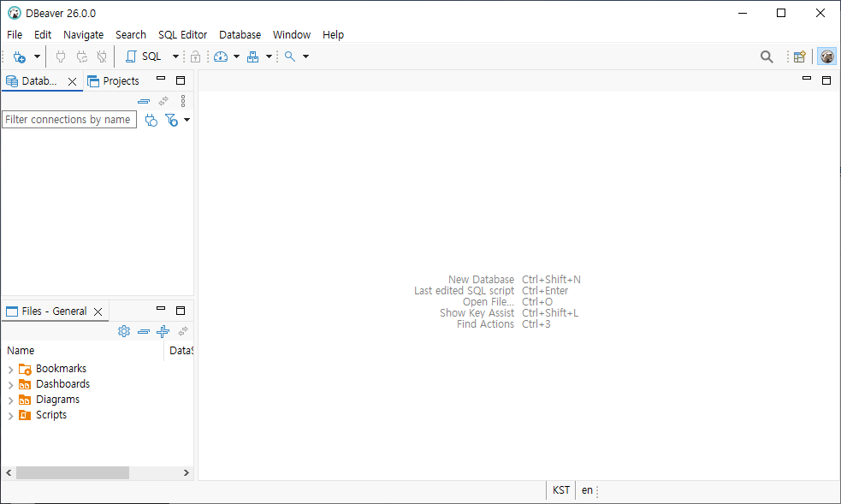
Task: Expand the Scripts folder
Action: [x=11, y=416]
